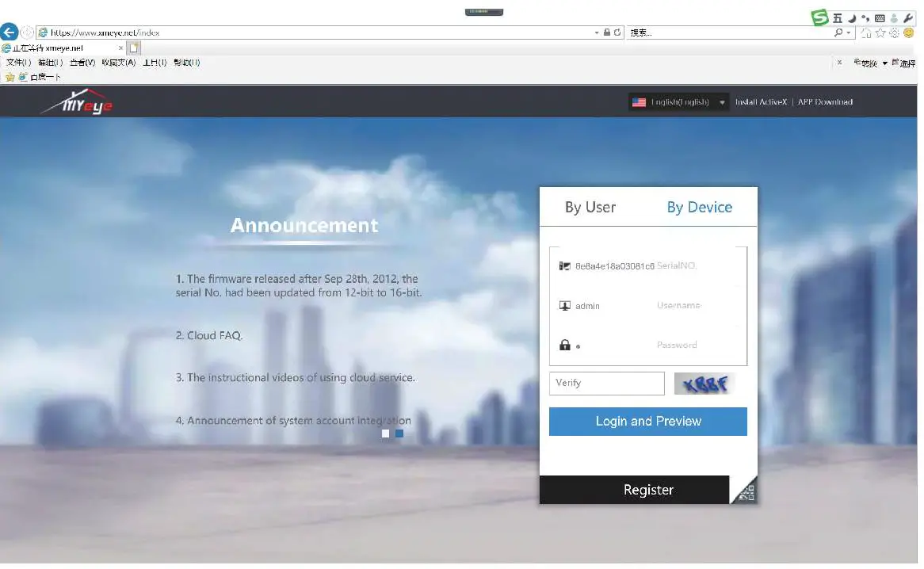Open the Favorites star icon
Screen dimensions: 924x569
(880, 33)
